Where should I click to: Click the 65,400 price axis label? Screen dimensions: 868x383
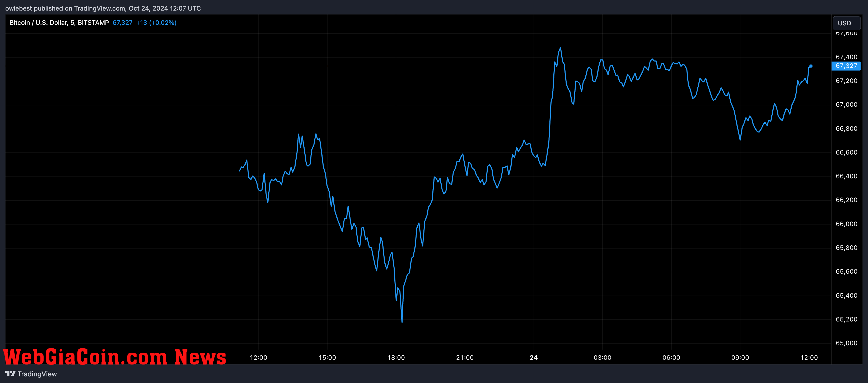pyautogui.click(x=846, y=295)
